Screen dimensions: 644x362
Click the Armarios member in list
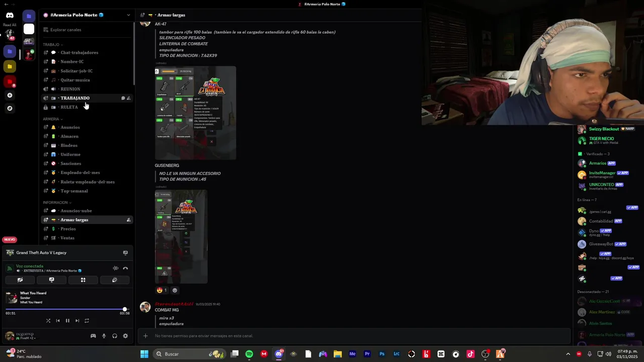(608, 163)
